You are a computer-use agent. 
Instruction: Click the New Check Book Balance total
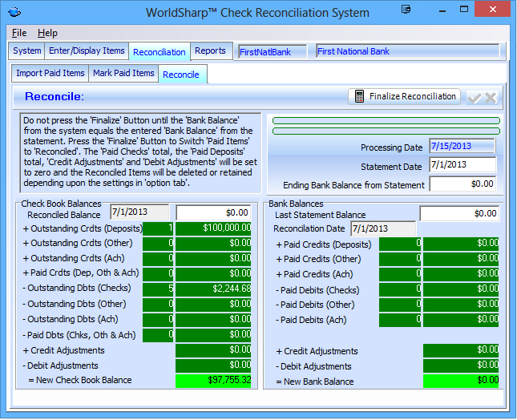click(213, 380)
